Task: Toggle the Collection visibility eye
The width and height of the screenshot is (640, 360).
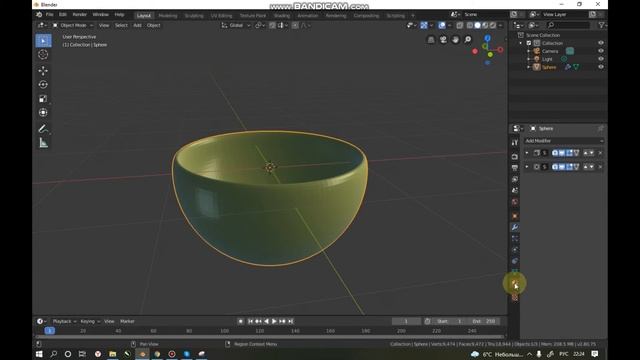Action: [601, 43]
